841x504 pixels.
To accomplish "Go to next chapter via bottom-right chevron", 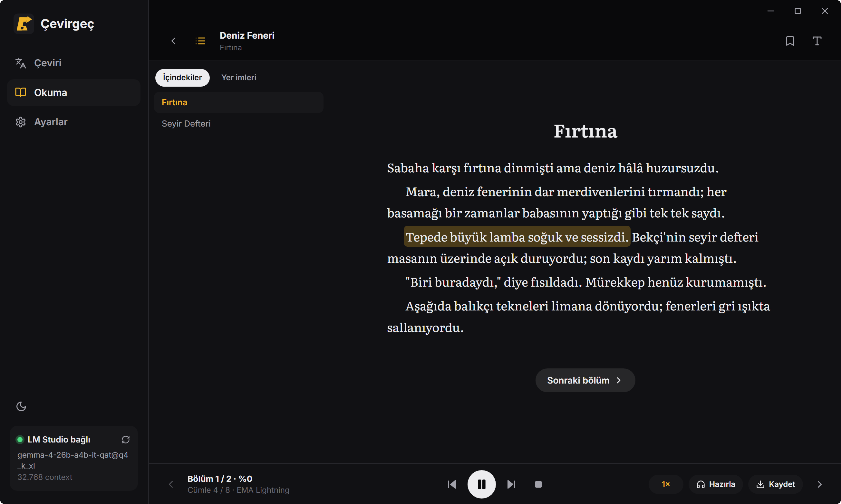I will click(x=819, y=484).
